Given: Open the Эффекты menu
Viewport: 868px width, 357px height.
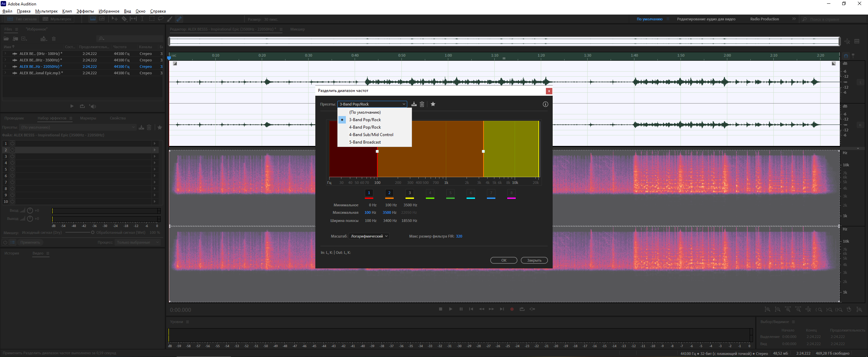Looking at the screenshot, I should tap(85, 11).
